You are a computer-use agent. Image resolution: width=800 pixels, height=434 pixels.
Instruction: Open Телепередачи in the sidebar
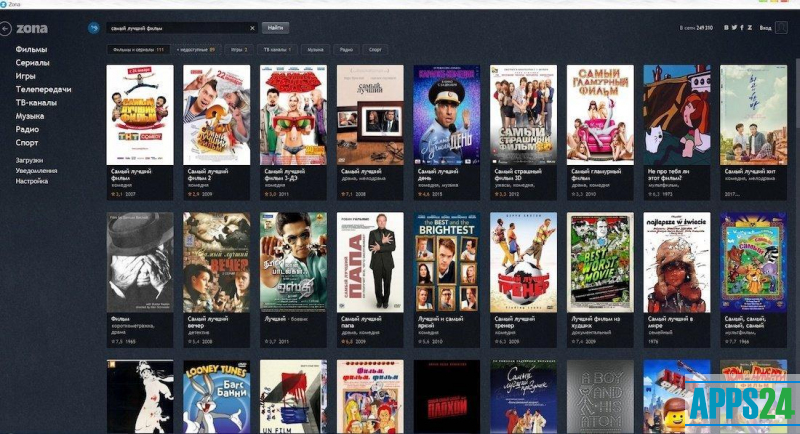[x=43, y=89]
